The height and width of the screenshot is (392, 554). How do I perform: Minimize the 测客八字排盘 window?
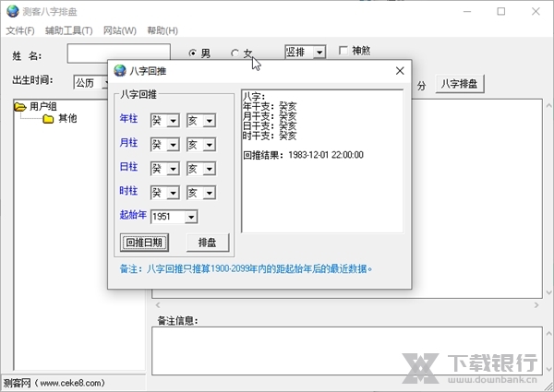click(467, 12)
